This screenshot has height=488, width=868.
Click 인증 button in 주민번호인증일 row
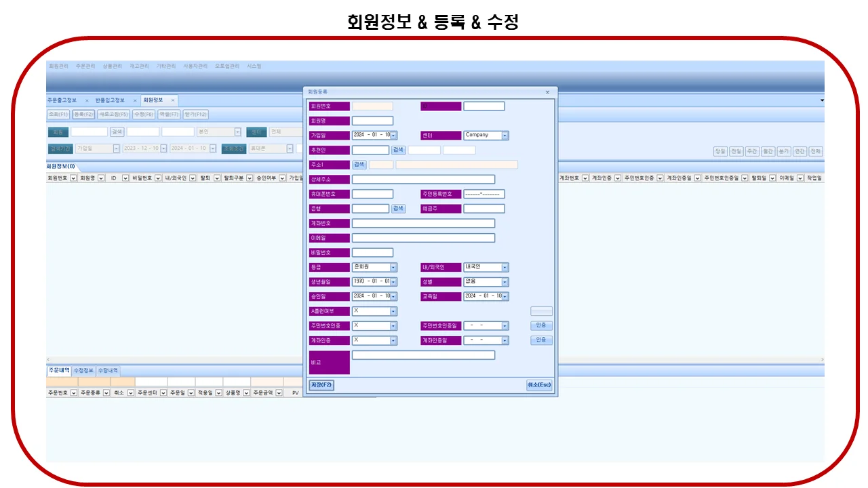point(541,325)
